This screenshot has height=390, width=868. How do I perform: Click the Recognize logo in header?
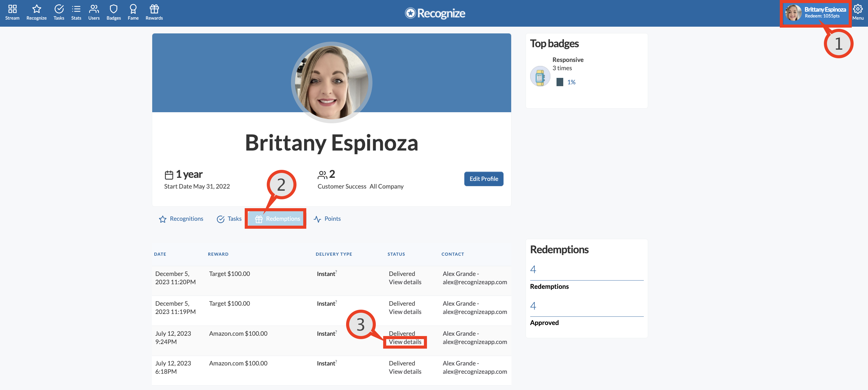pyautogui.click(x=435, y=13)
